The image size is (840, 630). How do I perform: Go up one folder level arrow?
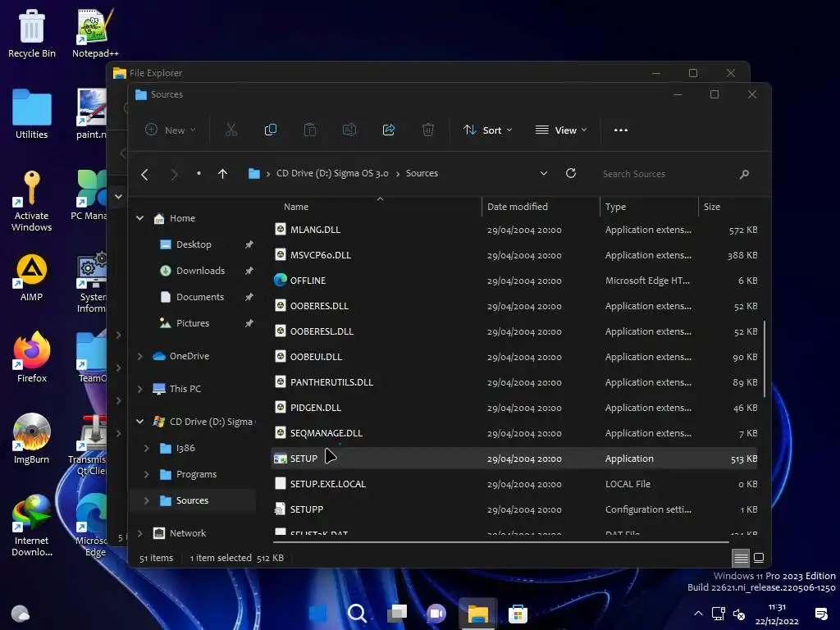coord(223,174)
